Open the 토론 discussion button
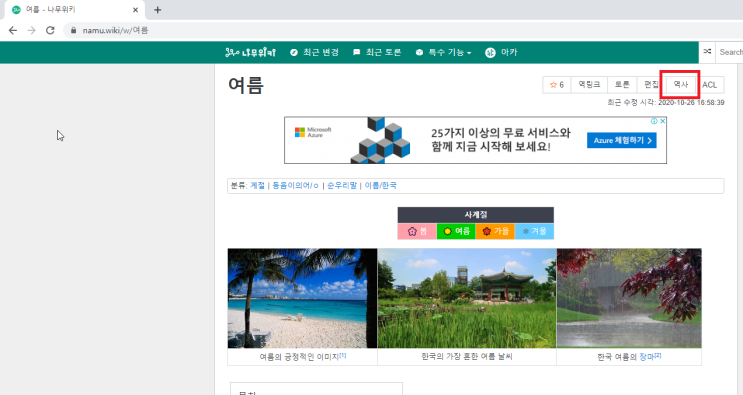 click(622, 85)
